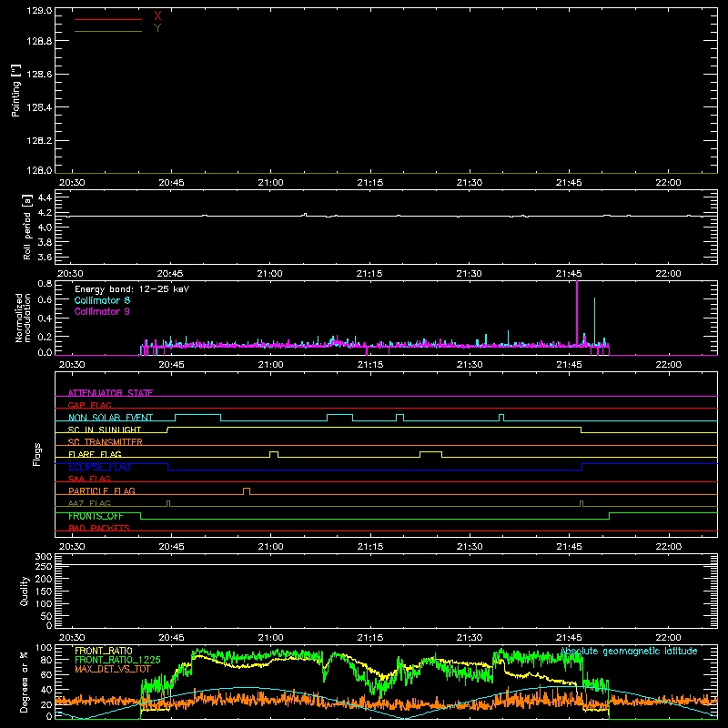Click the 129.0 value on Pointing axis
This screenshot has width=728, height=728.
[x=39, y=10]
